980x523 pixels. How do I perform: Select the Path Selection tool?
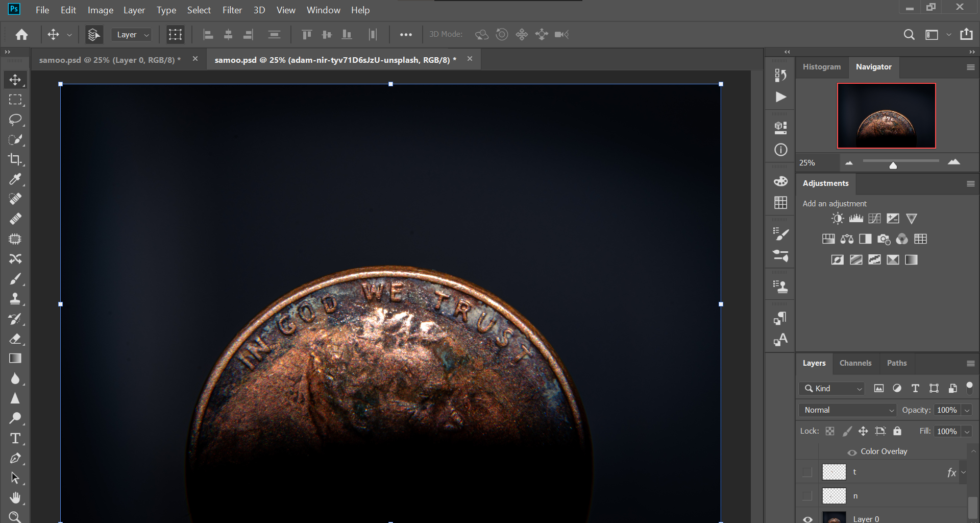15,478
